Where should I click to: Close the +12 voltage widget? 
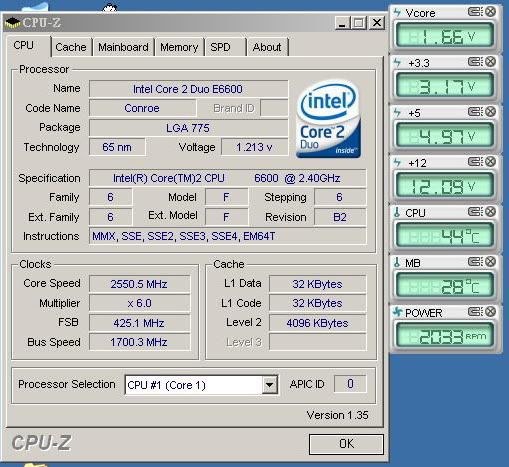pos(490,162)
